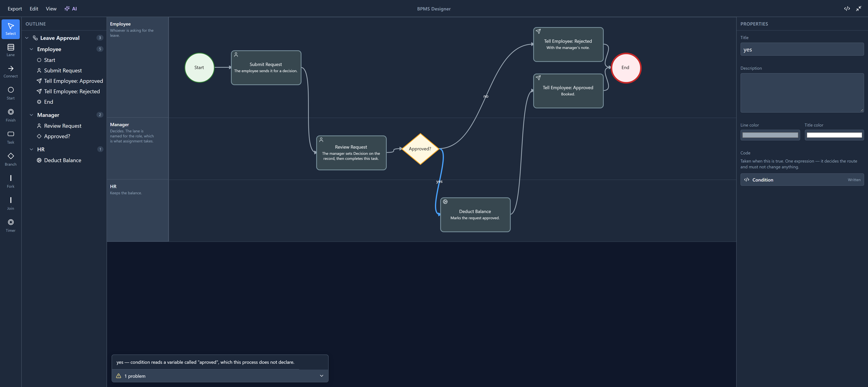This screenshot has width=868, height=387.
Task: Activate the Connect arrow tool
Action: coord(10,72)
